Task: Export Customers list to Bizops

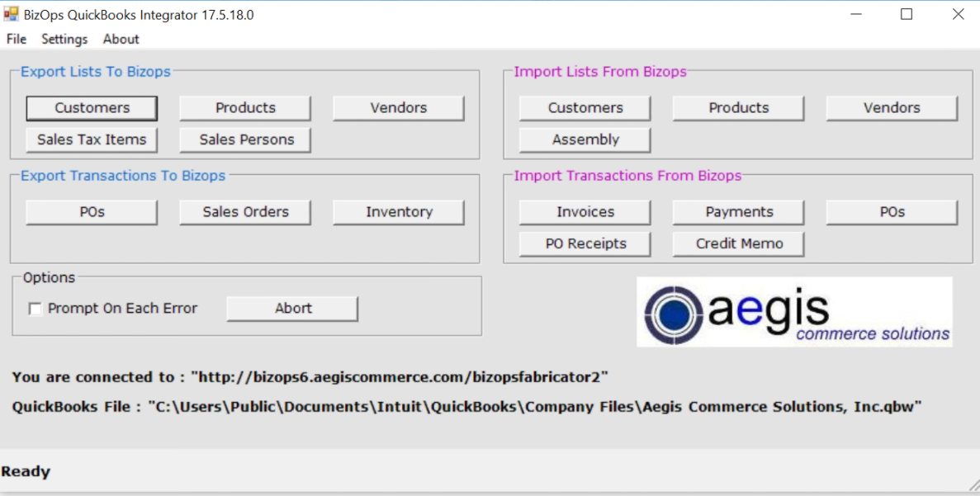Action: click(92, 108)
